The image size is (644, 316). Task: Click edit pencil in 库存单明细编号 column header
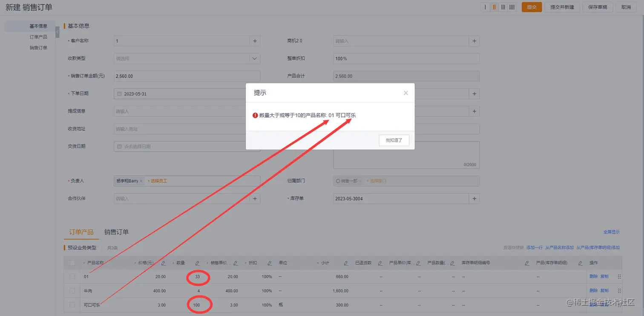tap(527, 263)
